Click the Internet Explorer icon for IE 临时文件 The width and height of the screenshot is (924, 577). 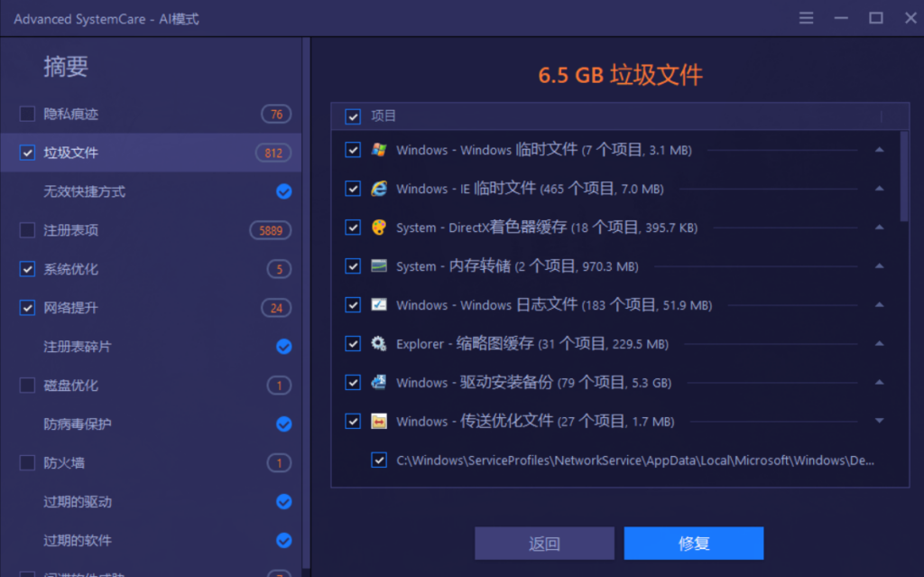click(379, 189)
